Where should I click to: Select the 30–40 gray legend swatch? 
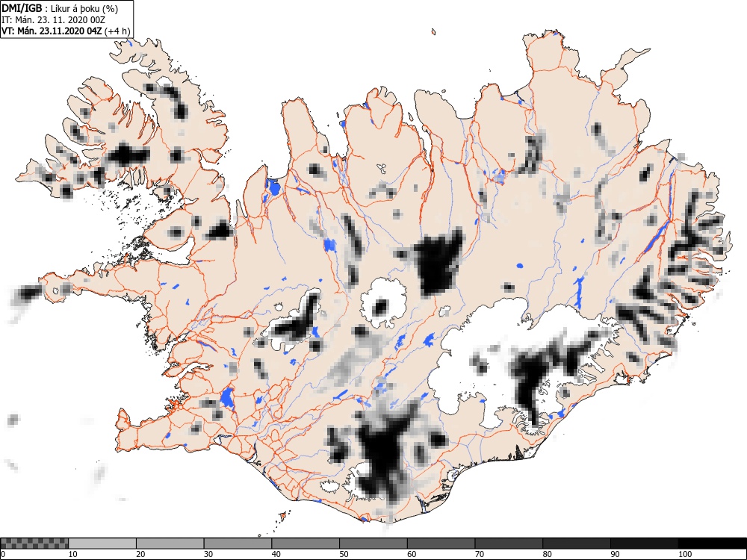coord(238,544)
